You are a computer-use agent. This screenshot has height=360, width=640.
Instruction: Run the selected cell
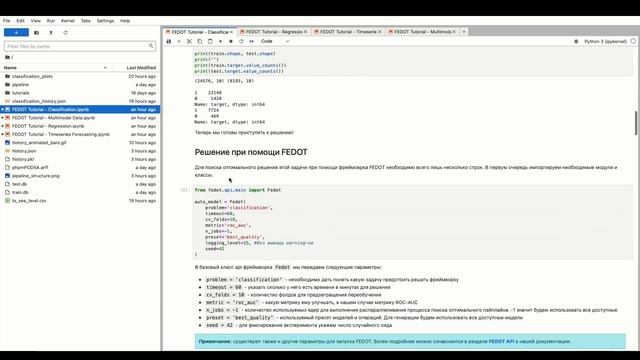click(220, 41)
